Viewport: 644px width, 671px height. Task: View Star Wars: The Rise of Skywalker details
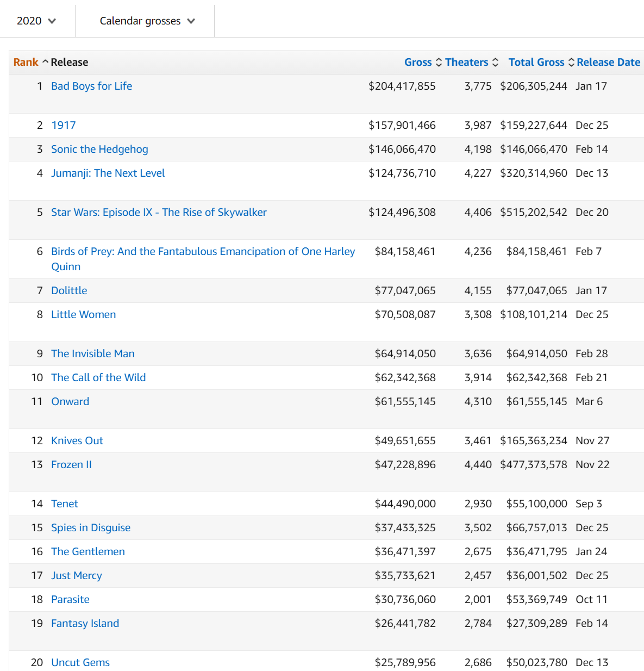158,212
